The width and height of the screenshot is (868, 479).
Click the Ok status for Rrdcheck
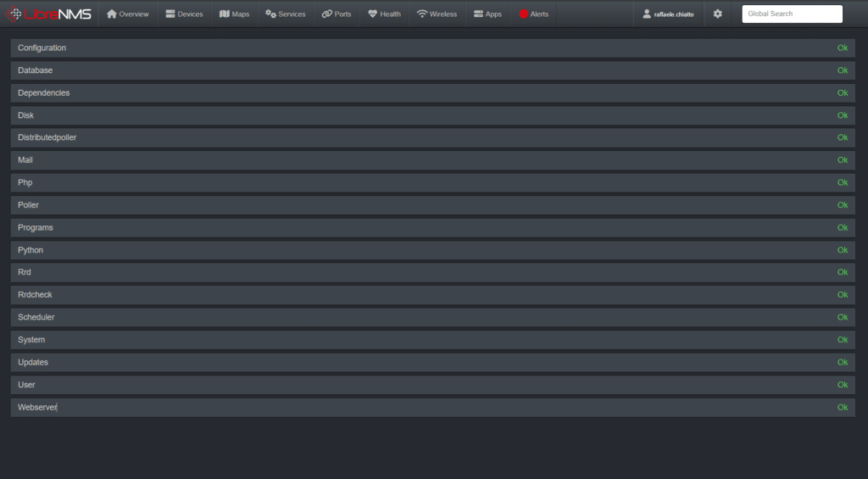pos(842,295)
